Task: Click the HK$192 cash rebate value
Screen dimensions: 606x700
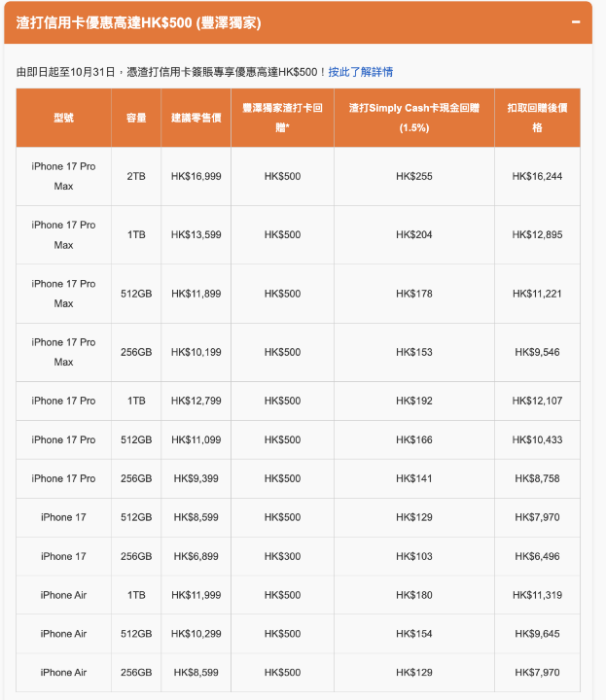Action: [414, 401]
